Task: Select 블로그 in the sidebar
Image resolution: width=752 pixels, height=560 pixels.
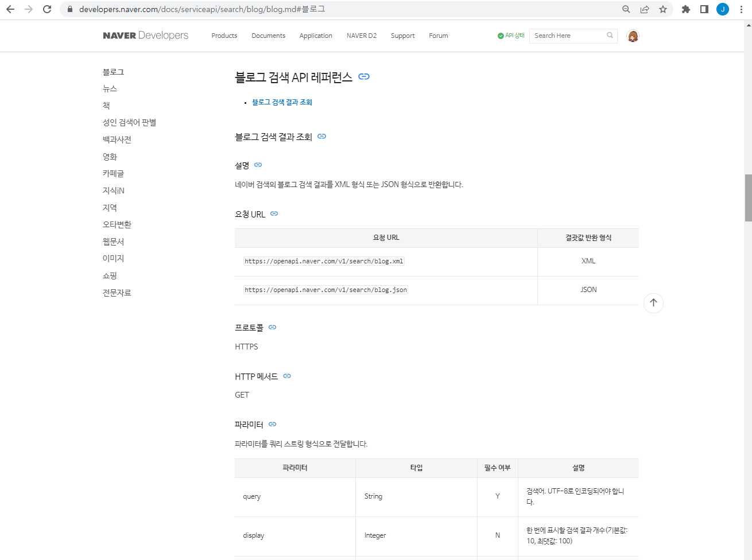Action: (x=113, y=72)
